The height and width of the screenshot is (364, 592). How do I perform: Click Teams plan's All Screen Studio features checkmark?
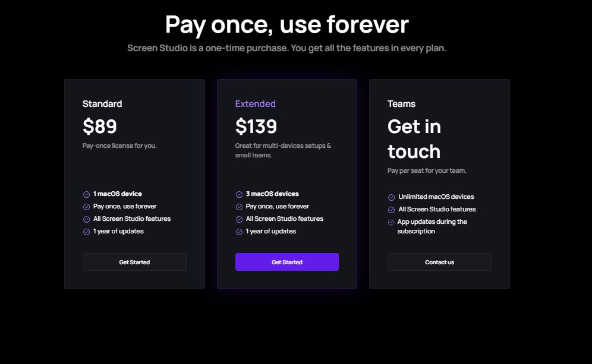(391, 210)
